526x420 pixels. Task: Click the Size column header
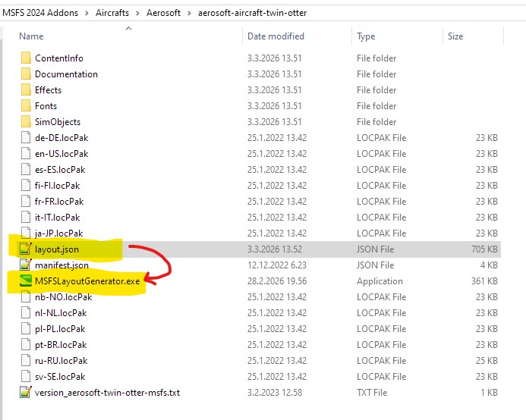coord(455,36)
